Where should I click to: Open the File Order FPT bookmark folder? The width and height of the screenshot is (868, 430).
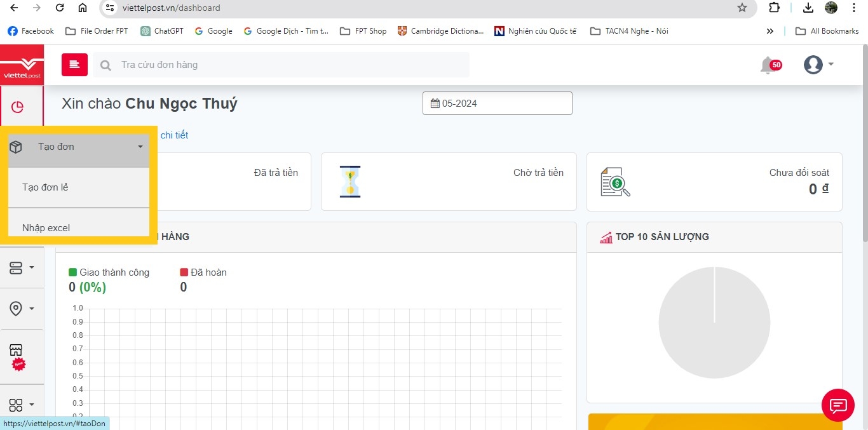tap(97, 31)
